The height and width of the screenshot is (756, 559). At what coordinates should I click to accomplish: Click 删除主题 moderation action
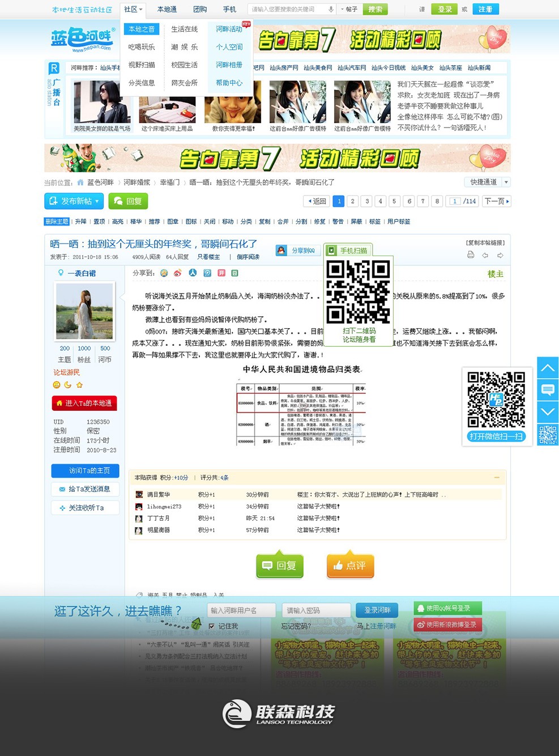click(x=57, y=222)
